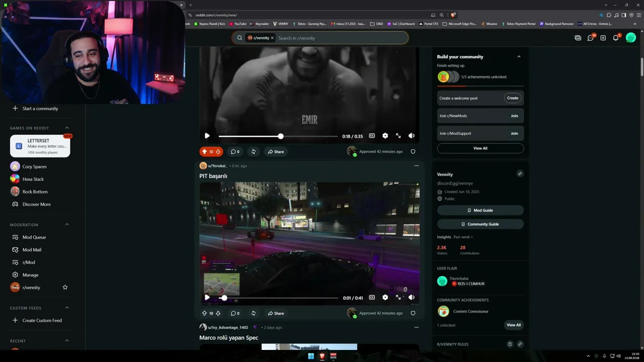The image size is (644, 362).
Task: Remove the r/vennity search scope chip
Action: click(x=272, y=38)
